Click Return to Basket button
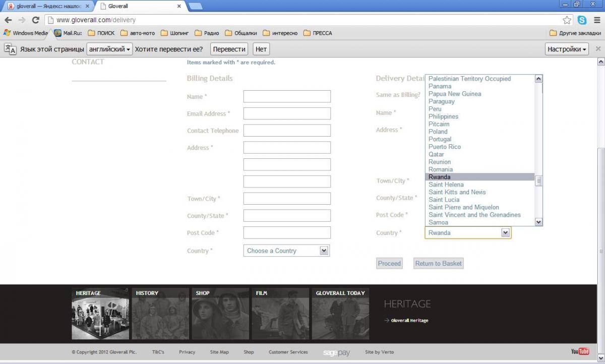605x364 pixels. 438,263
